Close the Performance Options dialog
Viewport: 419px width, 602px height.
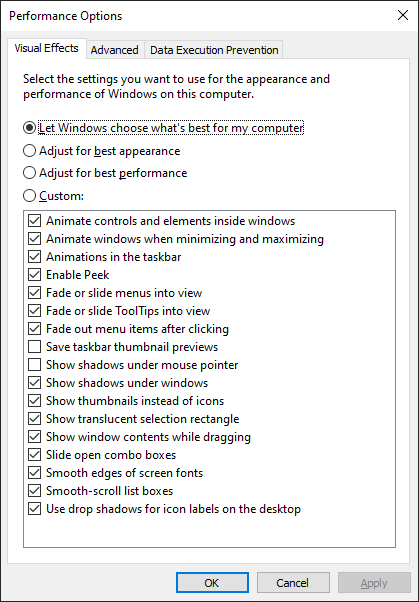403,15
